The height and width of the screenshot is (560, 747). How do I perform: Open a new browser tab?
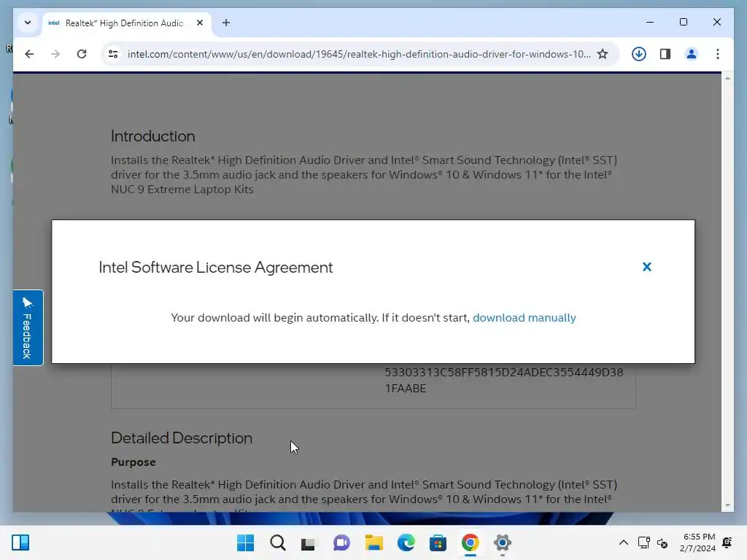point(226,23)
